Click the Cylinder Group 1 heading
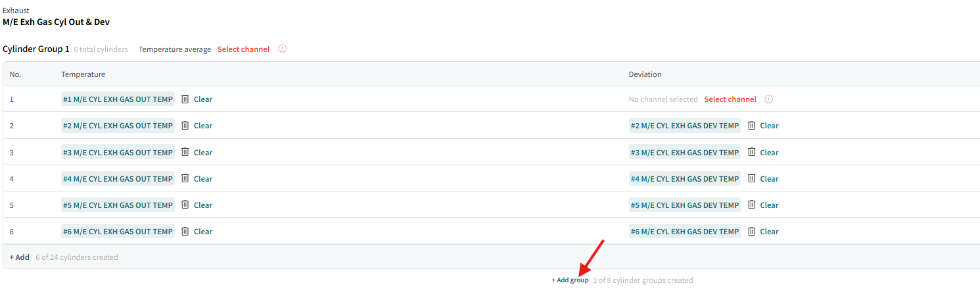The image size is (980, 304). (36, 49)
